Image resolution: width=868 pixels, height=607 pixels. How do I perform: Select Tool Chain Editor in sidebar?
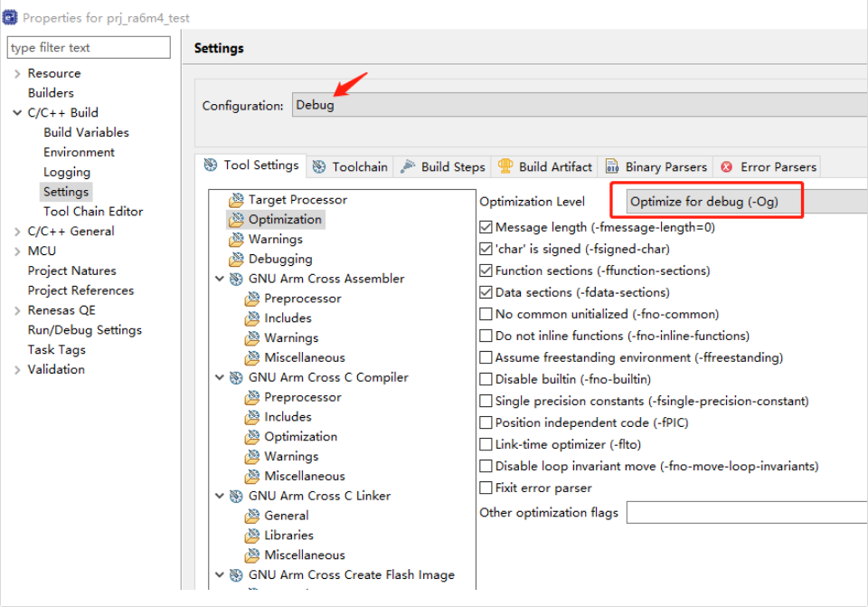point(93,212)
